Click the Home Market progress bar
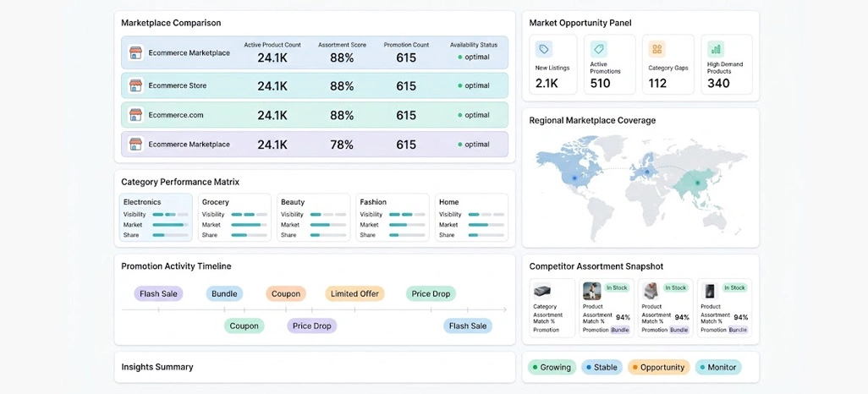The image size is (868, 394). click(486, 225)
